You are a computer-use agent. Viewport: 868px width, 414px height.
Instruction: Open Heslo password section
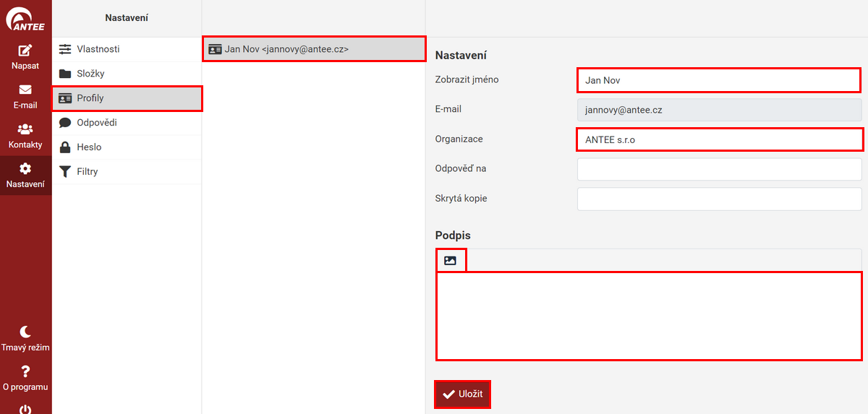89,147
